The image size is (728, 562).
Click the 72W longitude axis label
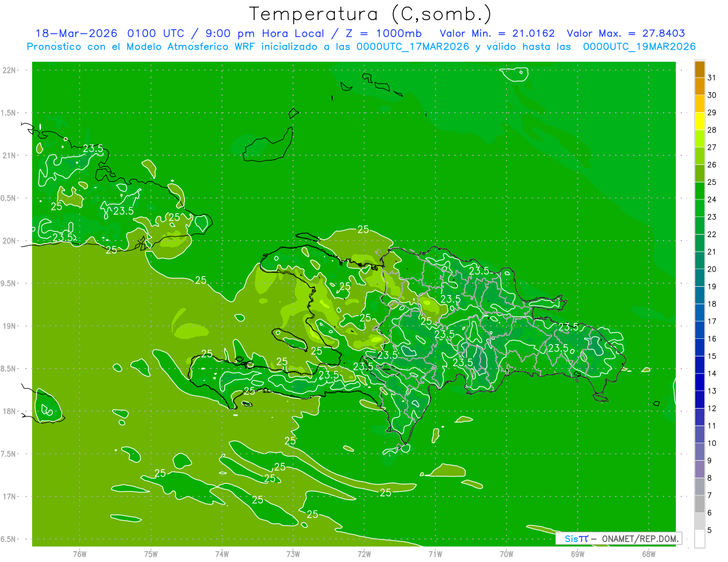coord(364,554)
